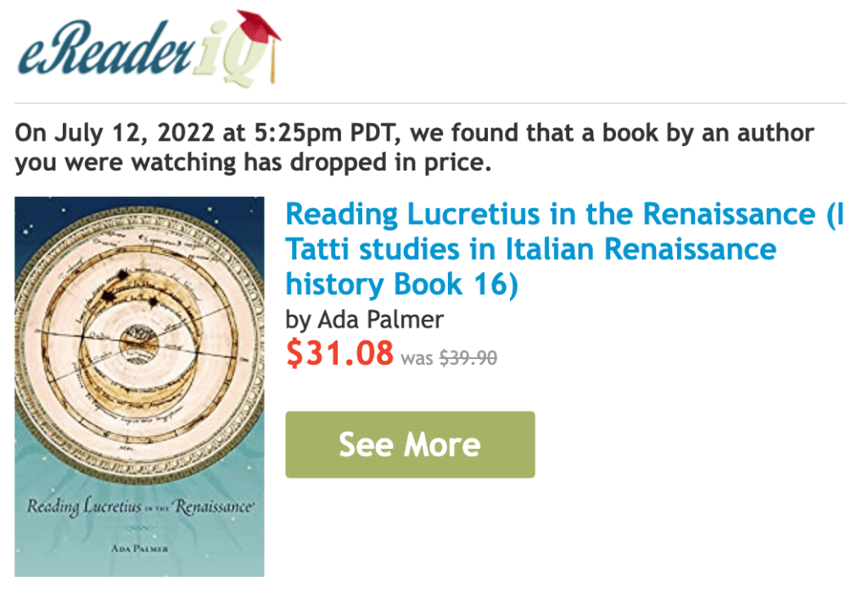The height and width of the screenshot is (594, 868).
Task: Click 'Tatti studies in Italian Renaissance' title line
Action: (530, 249)
